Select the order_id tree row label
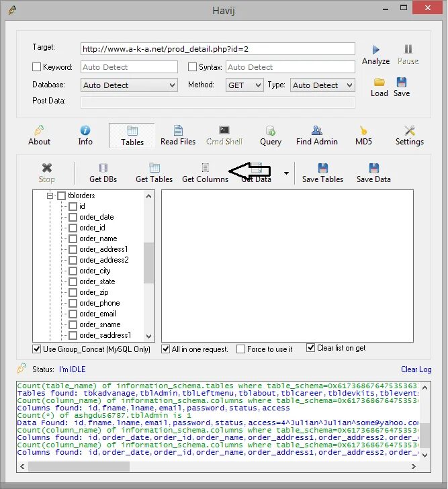448x489 pixels. [92, 228]
